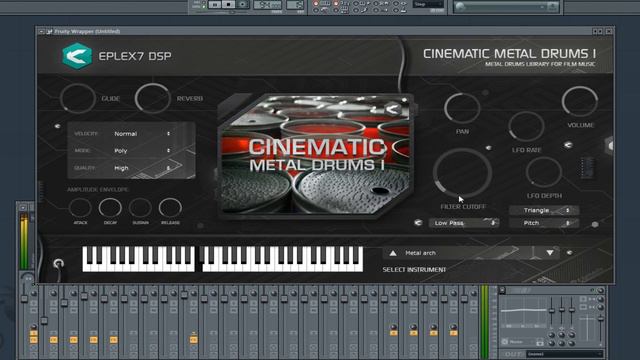640x360 pixels.
Task: Click the pattern number display in top toolbar
Action: [x=295, y=4]
